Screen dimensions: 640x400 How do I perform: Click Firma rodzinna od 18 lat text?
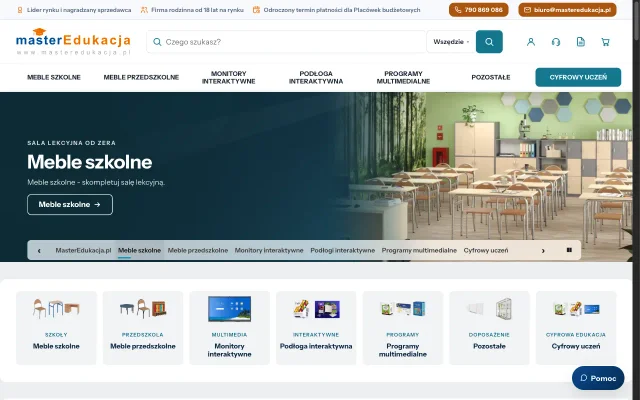[x=198, y=10]
